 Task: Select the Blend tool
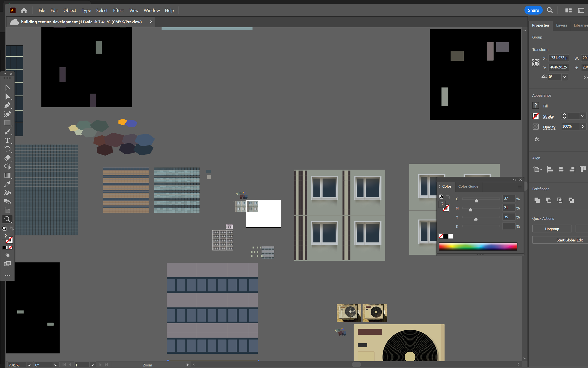[7, 201]
